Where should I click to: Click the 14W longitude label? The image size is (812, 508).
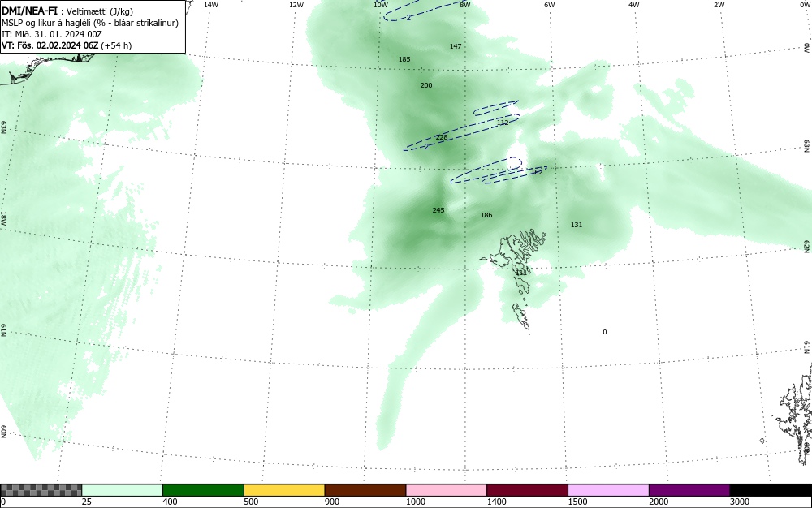coord(211,5)
